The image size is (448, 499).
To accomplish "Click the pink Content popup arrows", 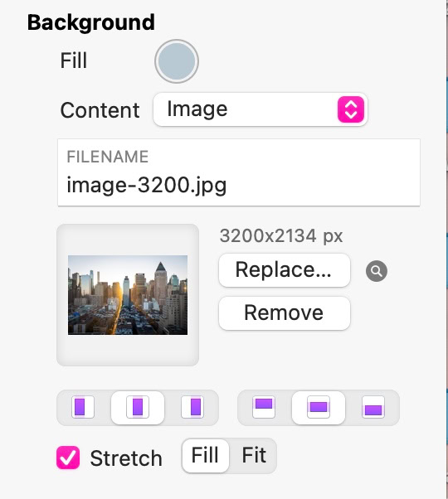I will coord(351,109).
